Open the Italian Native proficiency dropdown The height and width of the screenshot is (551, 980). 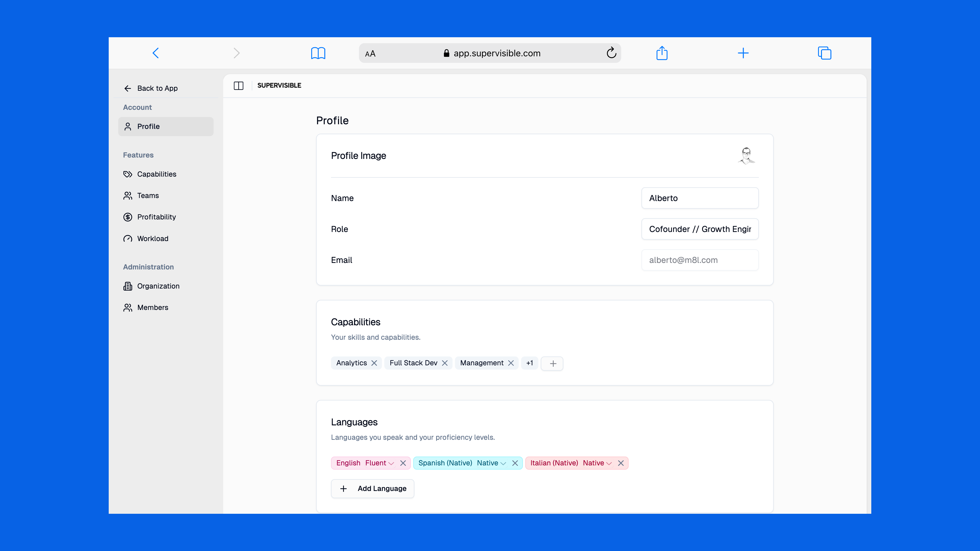click(597, 463)
